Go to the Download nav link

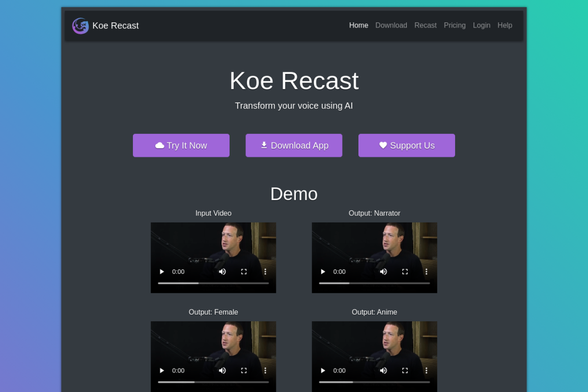click(391, 25)
